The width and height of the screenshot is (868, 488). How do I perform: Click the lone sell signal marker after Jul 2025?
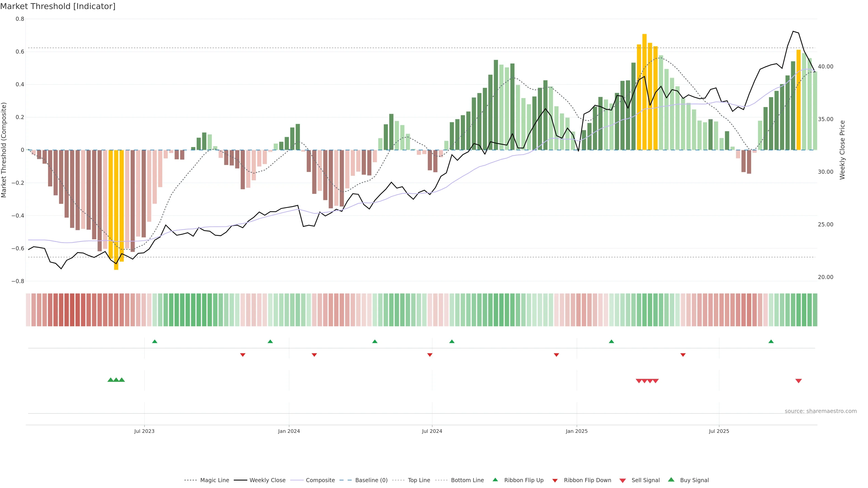click(798, 381)
